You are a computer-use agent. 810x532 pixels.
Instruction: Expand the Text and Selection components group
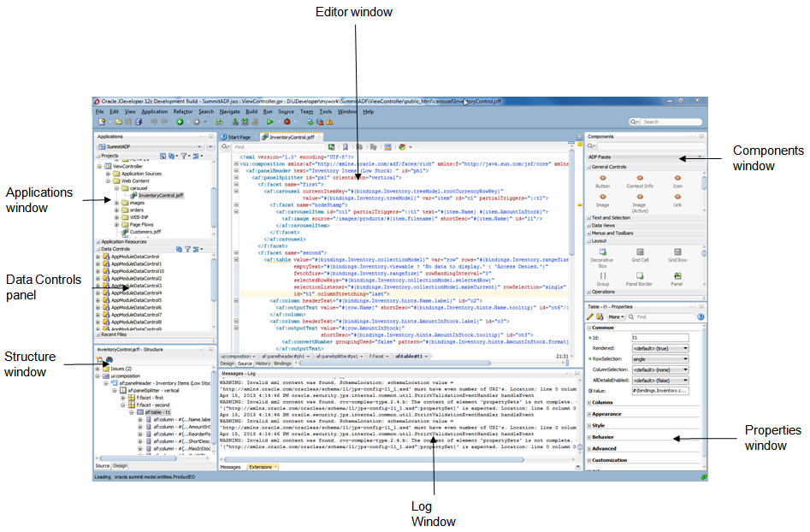point(589,218)
